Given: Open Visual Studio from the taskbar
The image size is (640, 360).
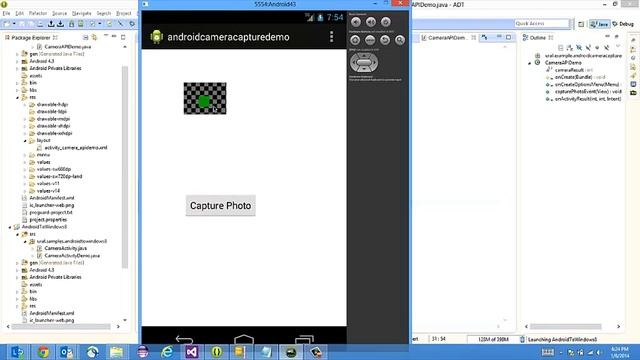Looking at the screenshot, I should [x=191, y=352].
